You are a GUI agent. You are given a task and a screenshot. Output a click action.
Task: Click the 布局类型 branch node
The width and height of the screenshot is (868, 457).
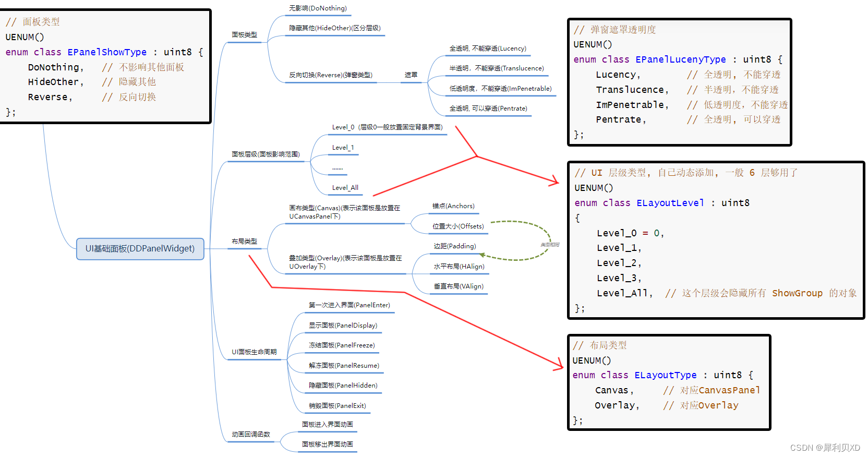[244, 242]
